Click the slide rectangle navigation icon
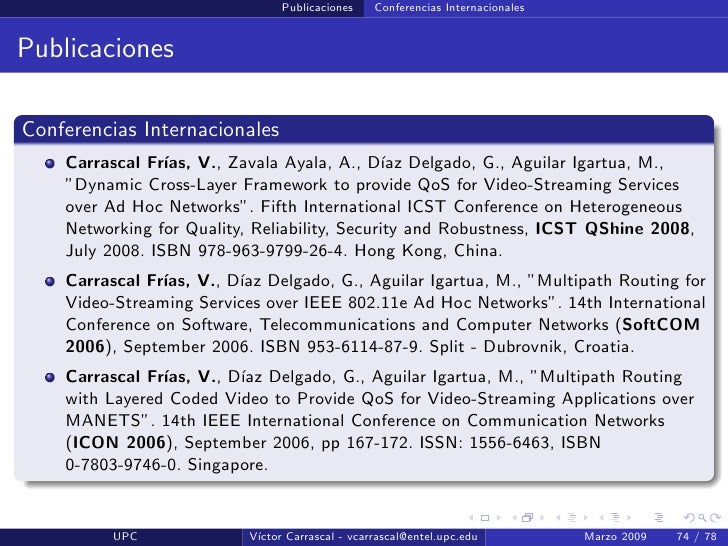728x546 pixels. [x=485, y=518]
